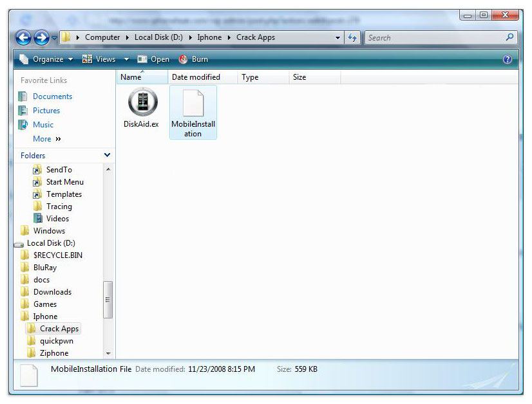Open Pictures favorite link

[46, 111]
